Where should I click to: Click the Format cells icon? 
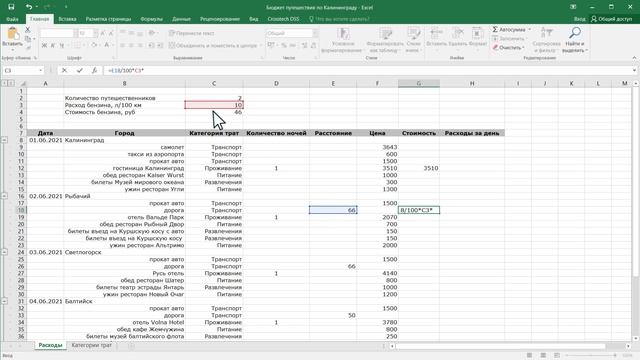point(477,34)
